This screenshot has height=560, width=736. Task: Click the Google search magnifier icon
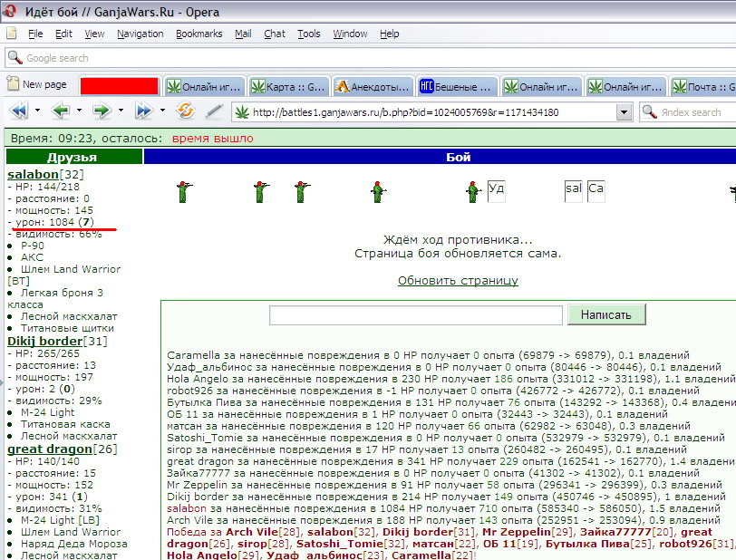click(15, 58)
